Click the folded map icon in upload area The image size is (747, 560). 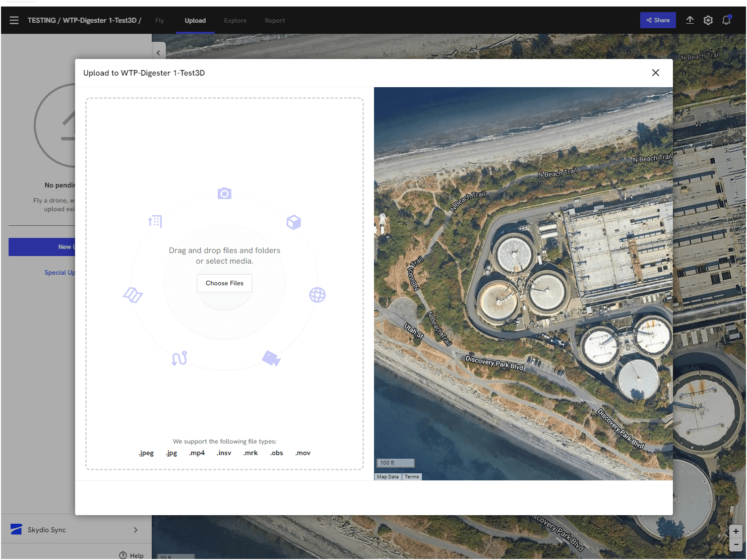click(x=133, y=295)
